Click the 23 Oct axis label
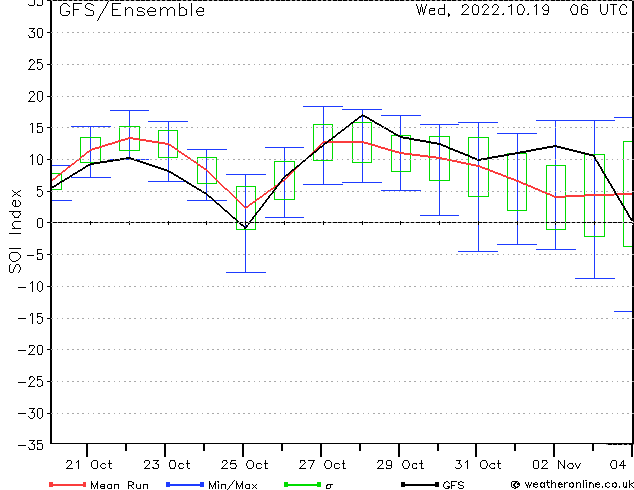The image size is (634, 490). point(167,465)
